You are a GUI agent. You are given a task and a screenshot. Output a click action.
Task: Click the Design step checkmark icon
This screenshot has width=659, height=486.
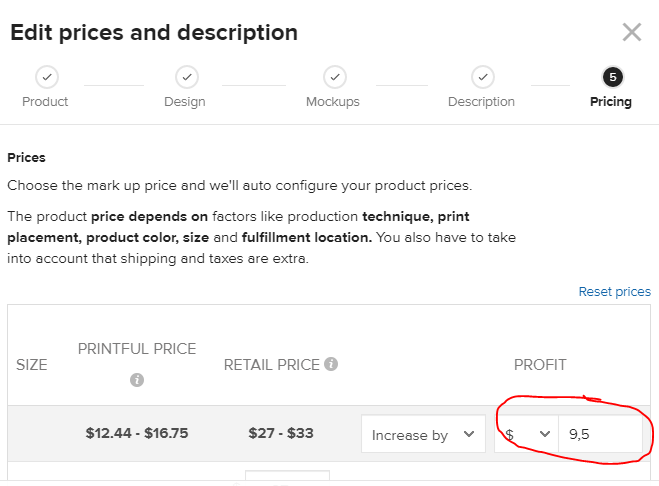tap(186, 77)
